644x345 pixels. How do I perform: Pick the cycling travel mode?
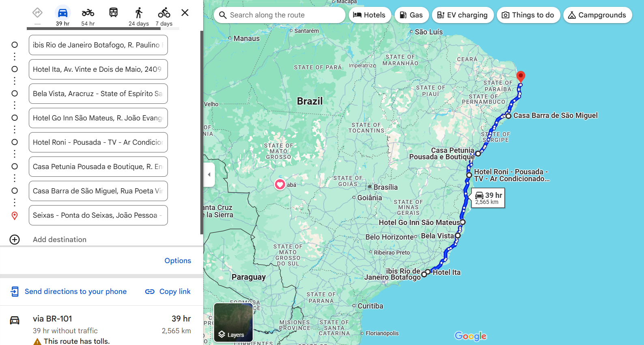[164, 13]
